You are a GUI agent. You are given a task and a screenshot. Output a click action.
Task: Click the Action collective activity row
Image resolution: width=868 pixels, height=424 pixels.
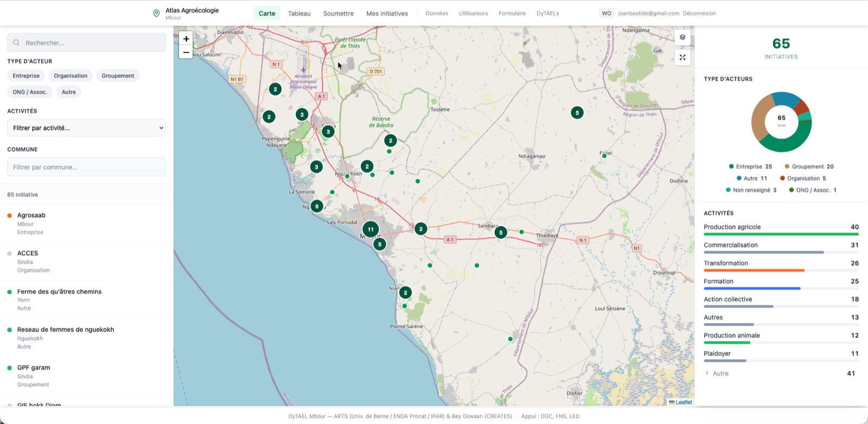click(781, 302)
